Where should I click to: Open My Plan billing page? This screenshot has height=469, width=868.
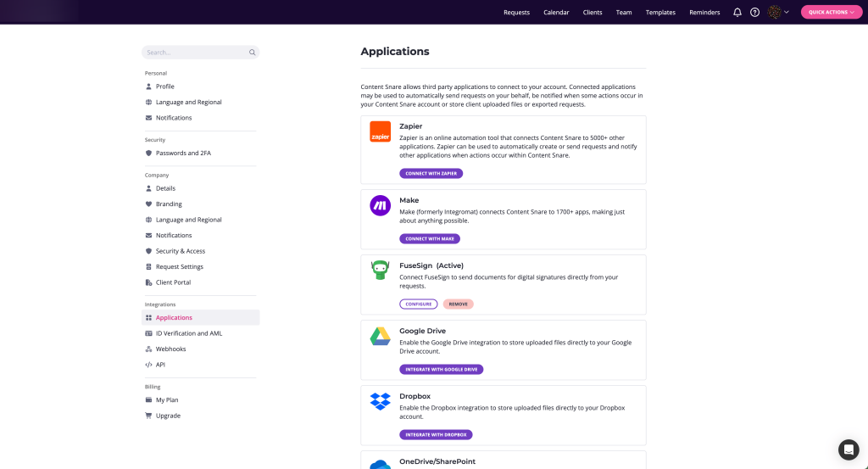(x=167, y=399)
